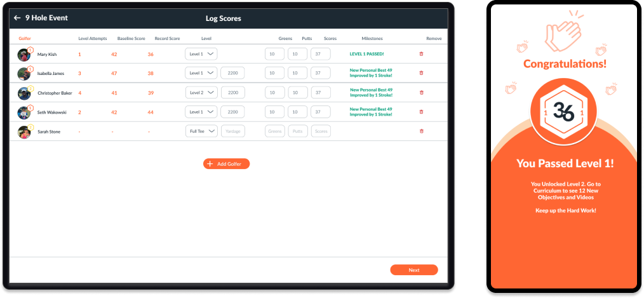Click the You Passed Level 1! heading
The height and width of the screenshot is (298, 644).
(565, 163)
